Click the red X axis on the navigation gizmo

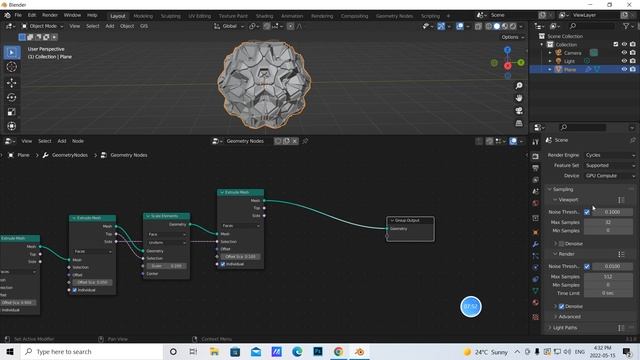[x=507, y=66]
